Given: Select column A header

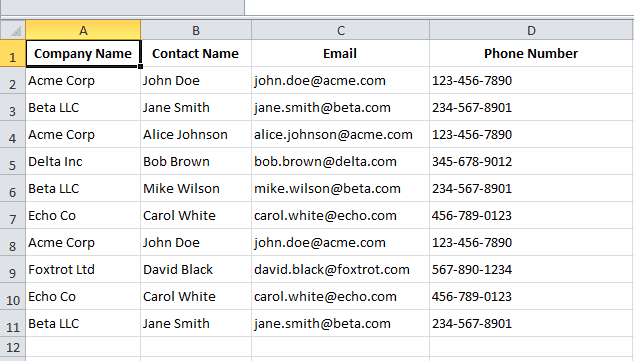Looking at the screenshot, I should click(83, 30).
